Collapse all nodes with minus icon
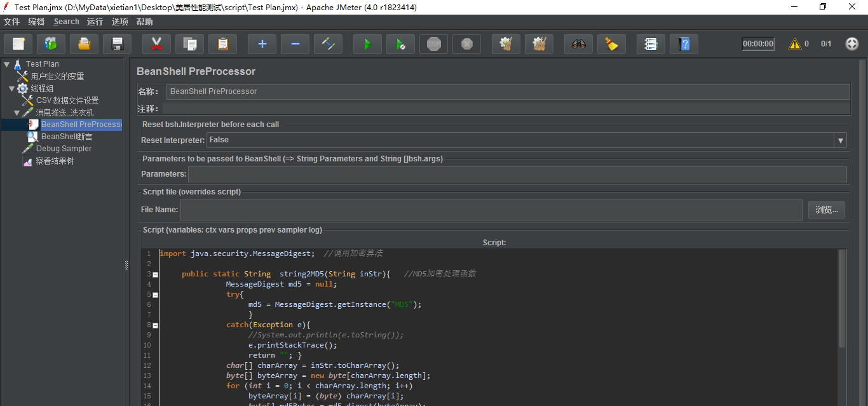This screenshot has width=868, height=406. pyautogui.click(x=295, y=44)
